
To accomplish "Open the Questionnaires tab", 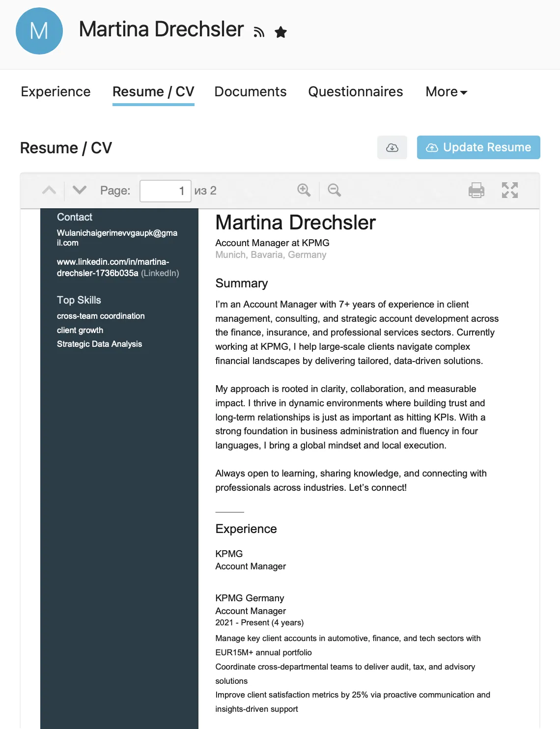I will (x=355, y=92).
